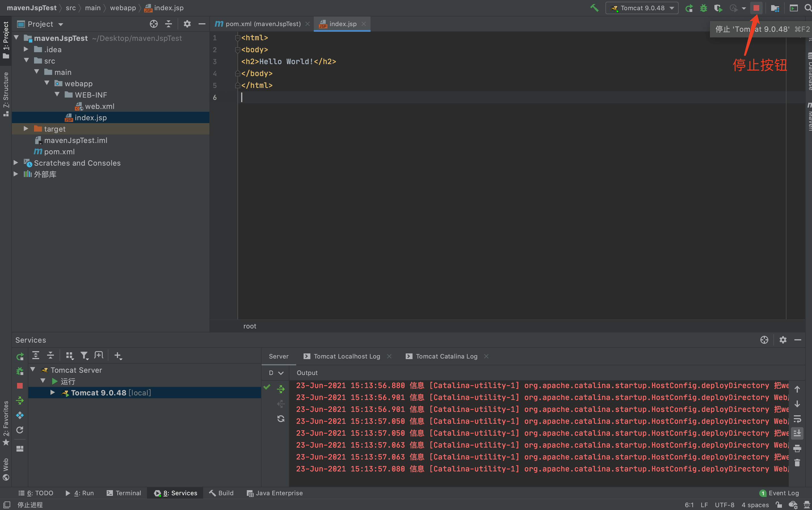Close the index.jsp editor tab
This screenshot has width=812, height=510.
pos(363,24)
